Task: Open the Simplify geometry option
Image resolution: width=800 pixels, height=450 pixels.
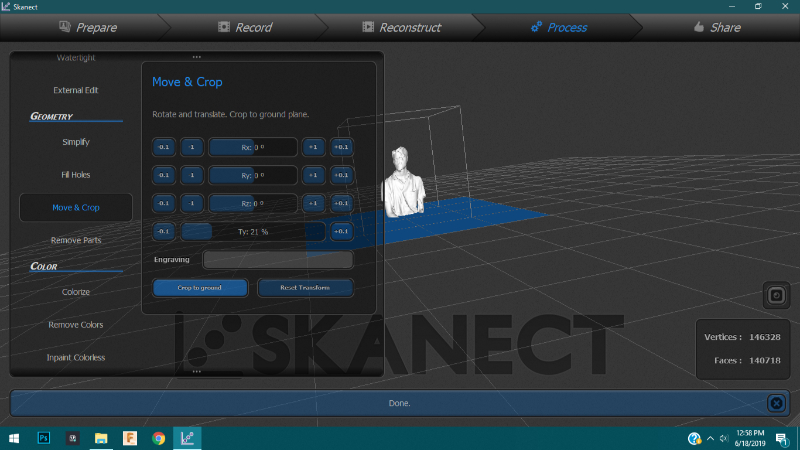Action: [x=76, y=142]
